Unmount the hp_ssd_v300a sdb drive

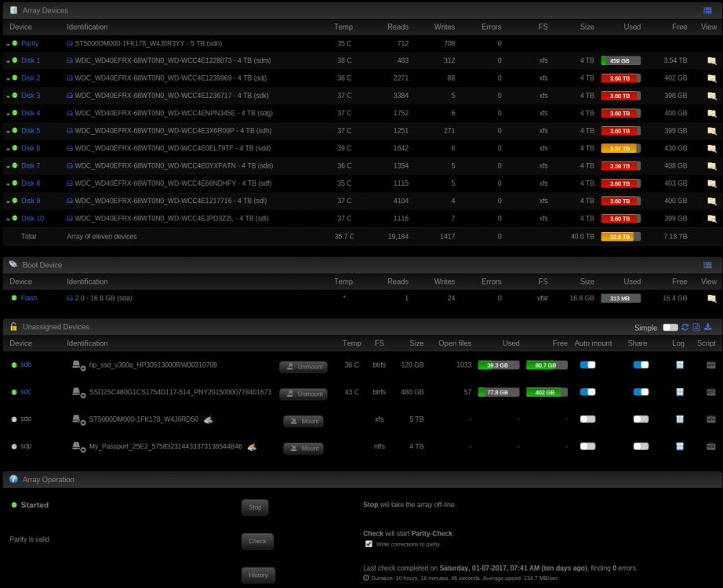tap(303, 367)
